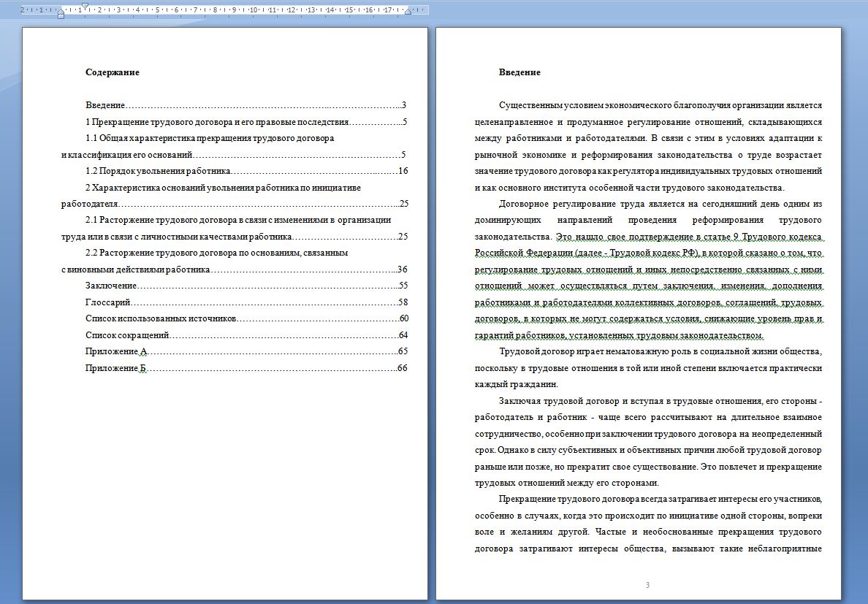Click contents line '2.1 Расторжение трудового договора в связи с изменениями'

point(238,220)
